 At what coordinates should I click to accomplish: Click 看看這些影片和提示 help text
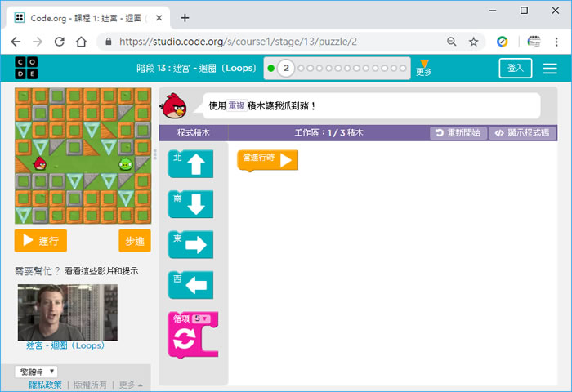[101, 271]
